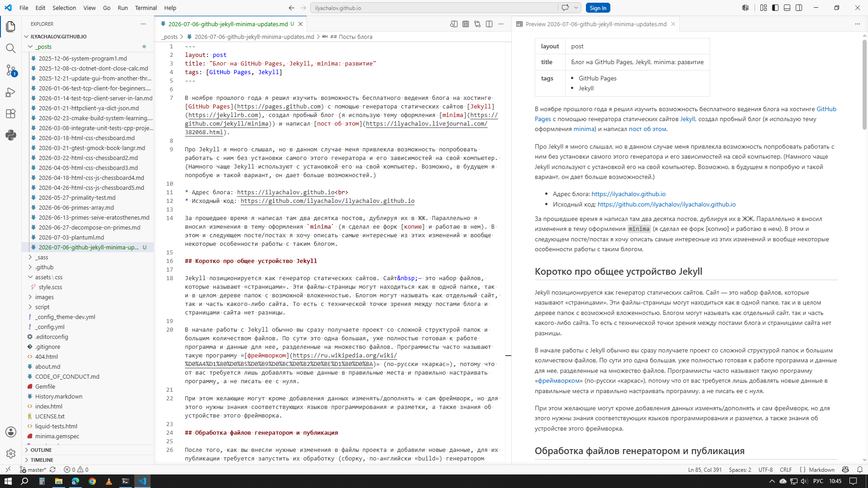Open the Extensions view
Image resolution: width=868 pixels, height=488 pixels.
pos(11,113)
